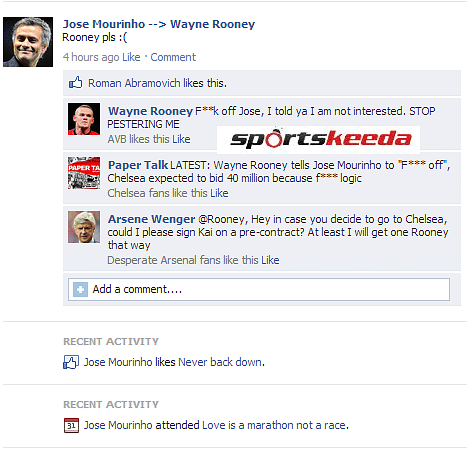
Task: Like Arsene Wenger's comment
Action: click(270, 260)
